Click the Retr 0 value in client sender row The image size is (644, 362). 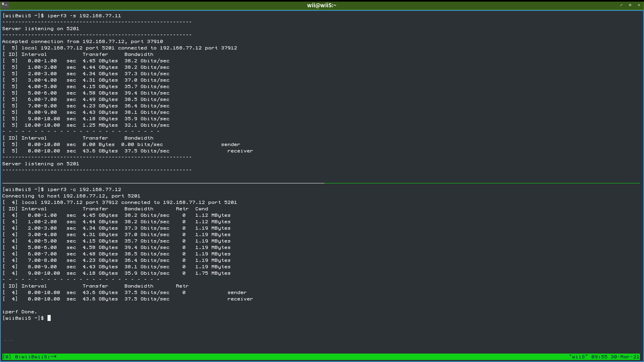coord(184,292)
